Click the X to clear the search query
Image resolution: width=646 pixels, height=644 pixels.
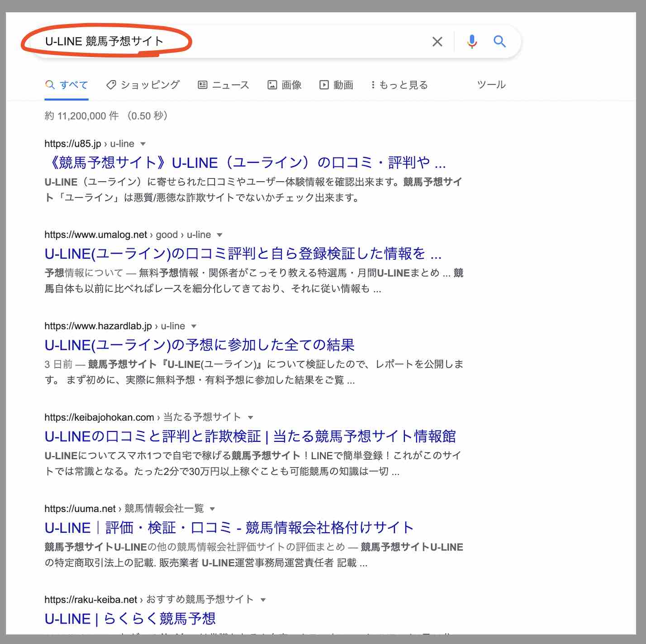pyautogui.click(x=437, y=42)
